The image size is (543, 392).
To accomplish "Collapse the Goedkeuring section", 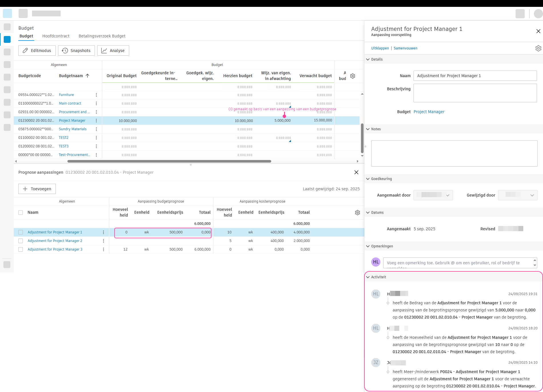I will 368,179.
